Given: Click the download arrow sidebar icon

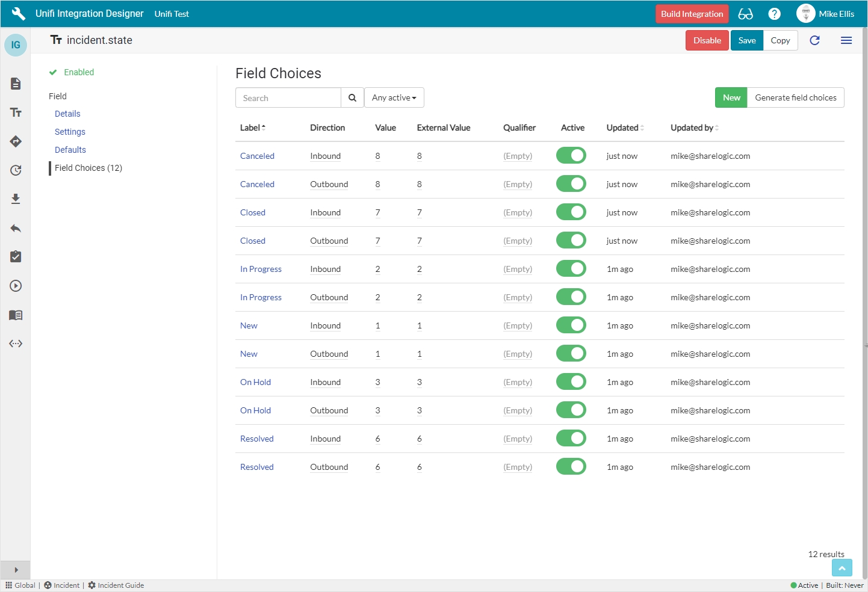Looking at the screenshot, I should coord(16,199).
